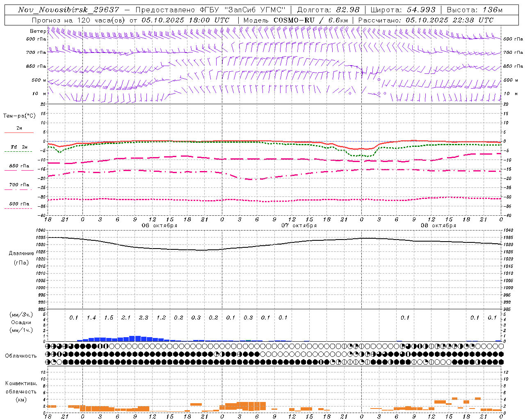
Task: Click the forecast start 05.10.2025 18:00 UTC
Action: tap(185, 20)
